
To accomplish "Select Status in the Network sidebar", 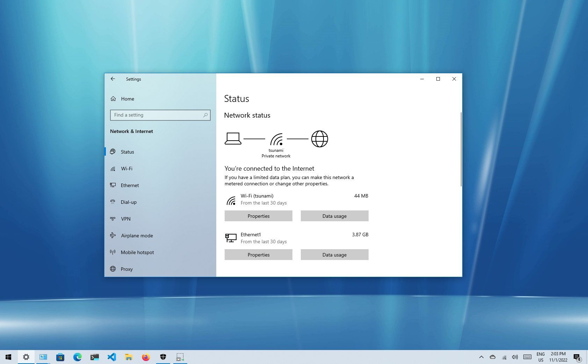I will [127, 152].
